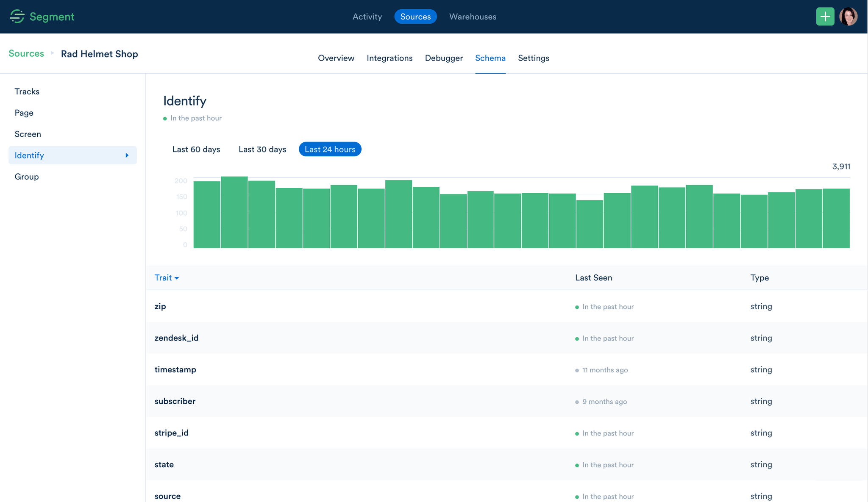Viewport: 868px width, 502px height.
Task: Select the Last 30 days range
Action: click(x=262, y=149)
